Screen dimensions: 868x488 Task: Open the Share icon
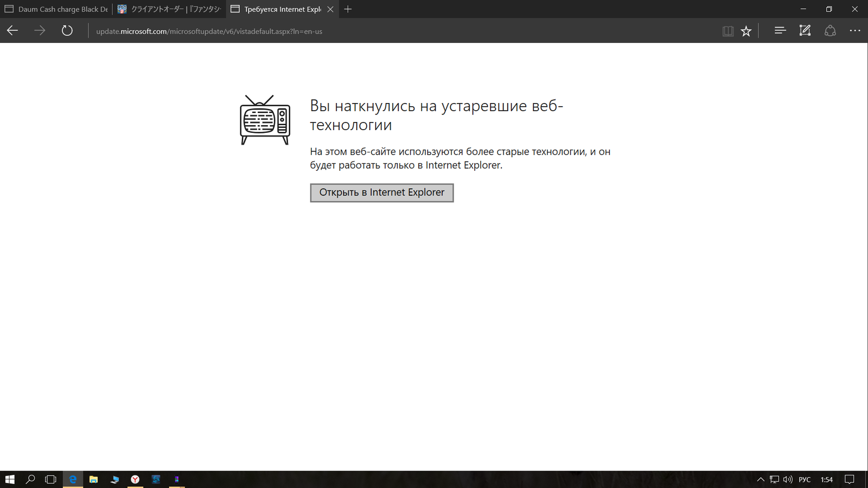pyautogui.click(x=830, y=31)
